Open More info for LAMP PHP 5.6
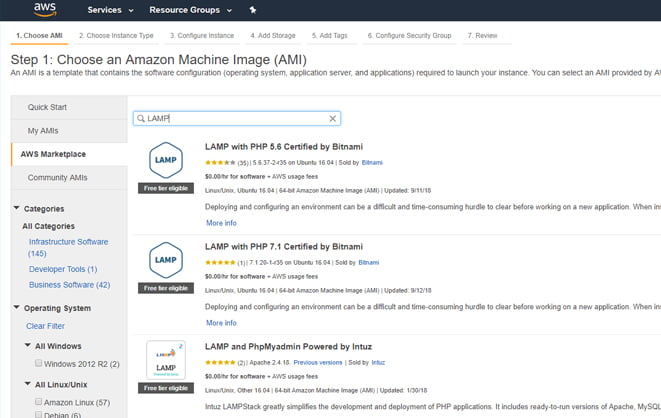This screenshot has height=418, width=661. click(x=221, y=222)
